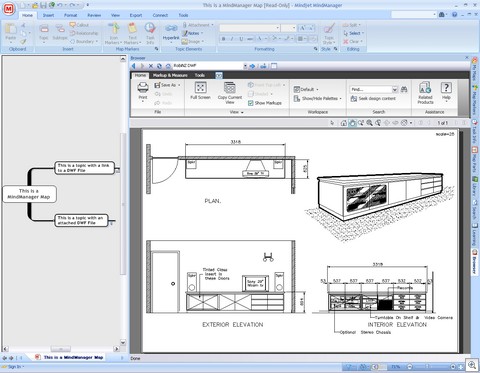480x373 pixels.
Task: Open the Review ribbon tab
Action: click(94, 15)
